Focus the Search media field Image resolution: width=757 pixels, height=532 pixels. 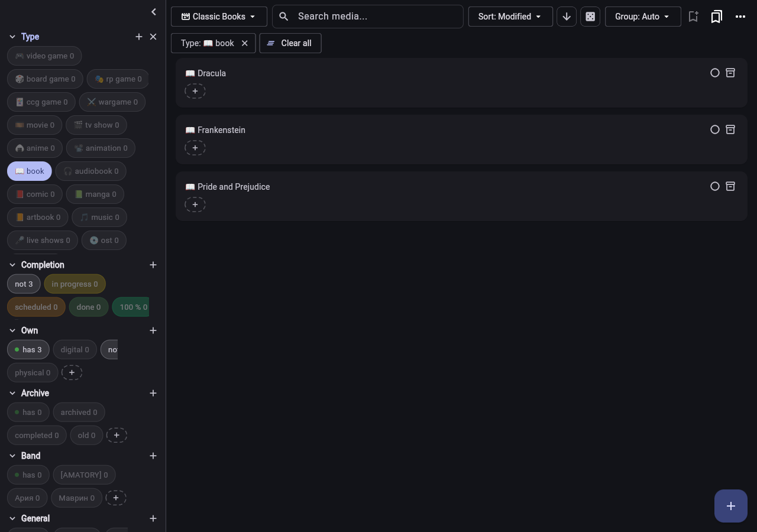368,17
